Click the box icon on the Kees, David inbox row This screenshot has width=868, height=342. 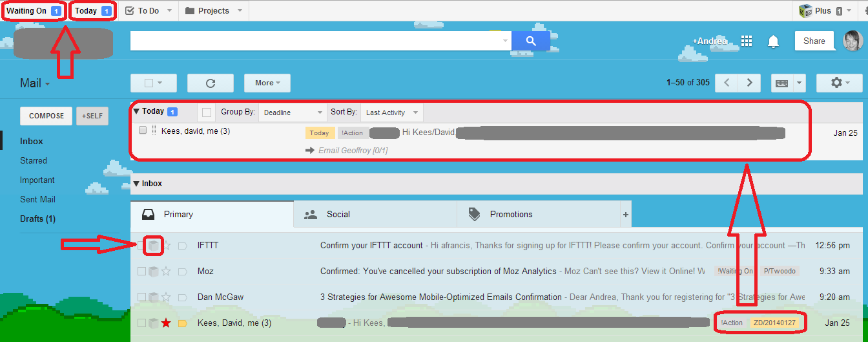pos(154,323)
